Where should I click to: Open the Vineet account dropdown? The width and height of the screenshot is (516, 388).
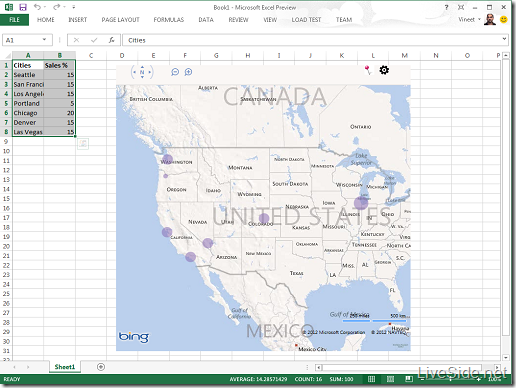pos(469,19)
